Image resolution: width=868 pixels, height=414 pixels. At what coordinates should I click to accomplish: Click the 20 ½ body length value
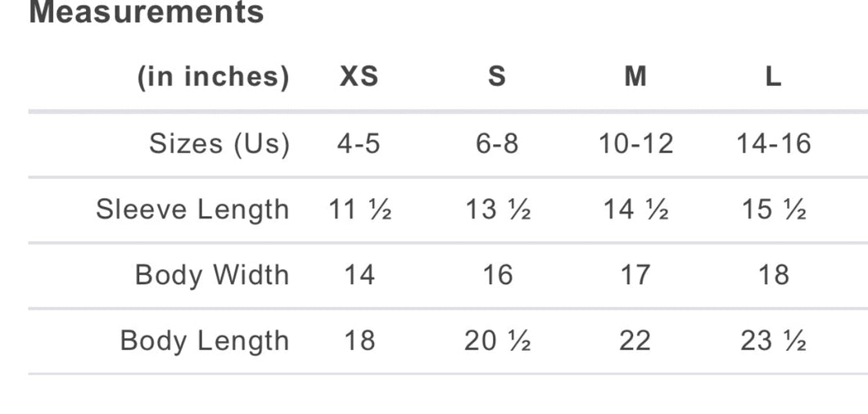(497, 340)
